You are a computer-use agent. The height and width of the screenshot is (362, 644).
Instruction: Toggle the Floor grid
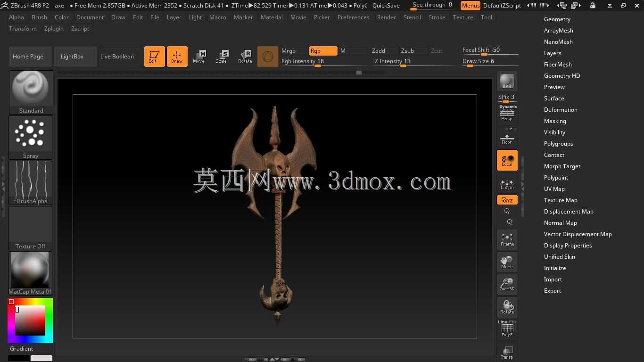click(507, 138)
